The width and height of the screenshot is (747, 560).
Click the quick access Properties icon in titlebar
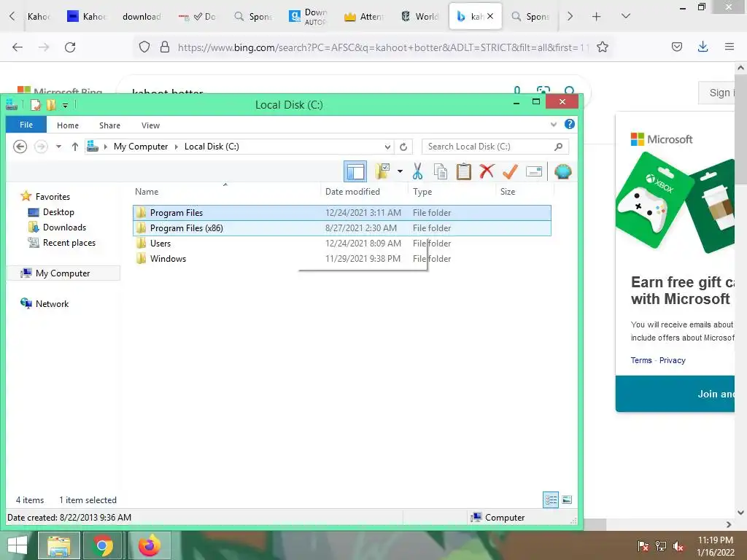point(36,105)
